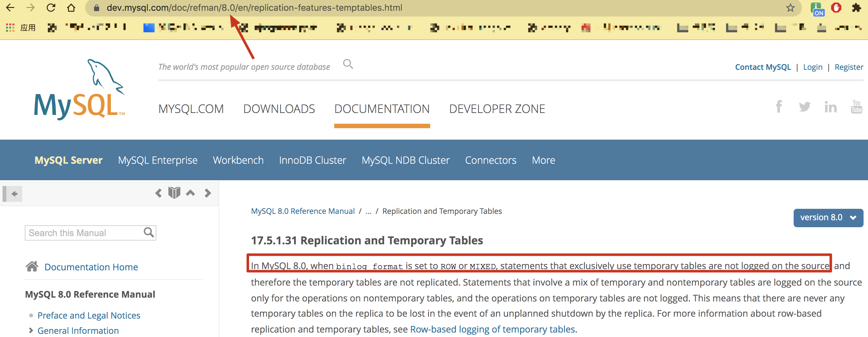Open MySQL Facebook page icon
This screenshot has width=868, height=337.
(x=779, y=107)
